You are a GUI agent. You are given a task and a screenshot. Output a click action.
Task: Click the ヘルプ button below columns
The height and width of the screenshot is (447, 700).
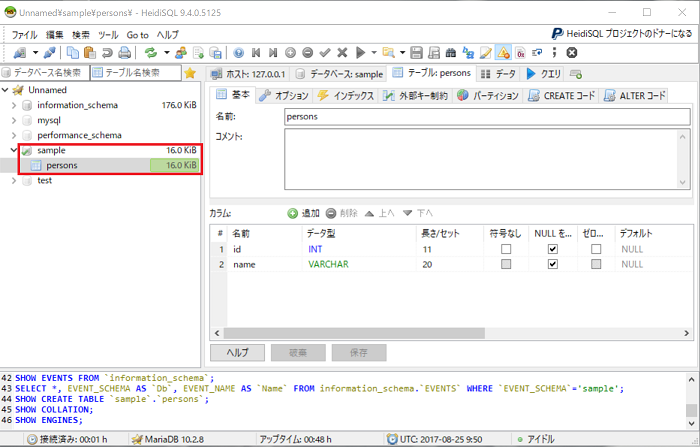pos(238,353)
